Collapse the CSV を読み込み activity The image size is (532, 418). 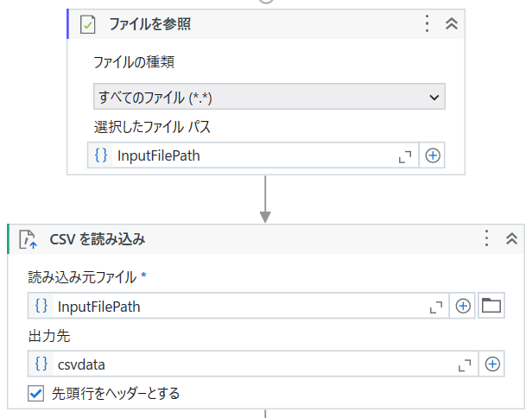(x=511, y=238)
